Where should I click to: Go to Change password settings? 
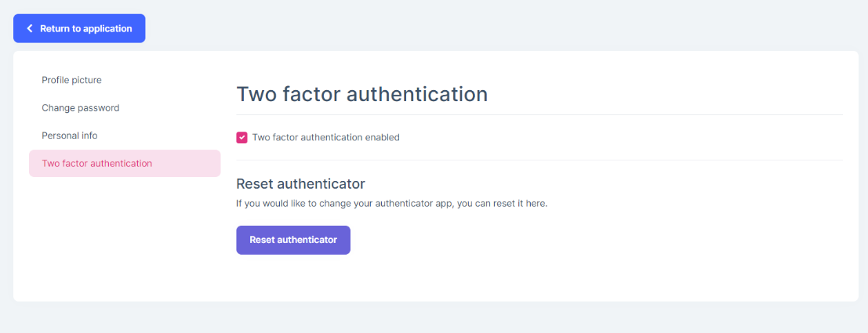click(80, 108)
